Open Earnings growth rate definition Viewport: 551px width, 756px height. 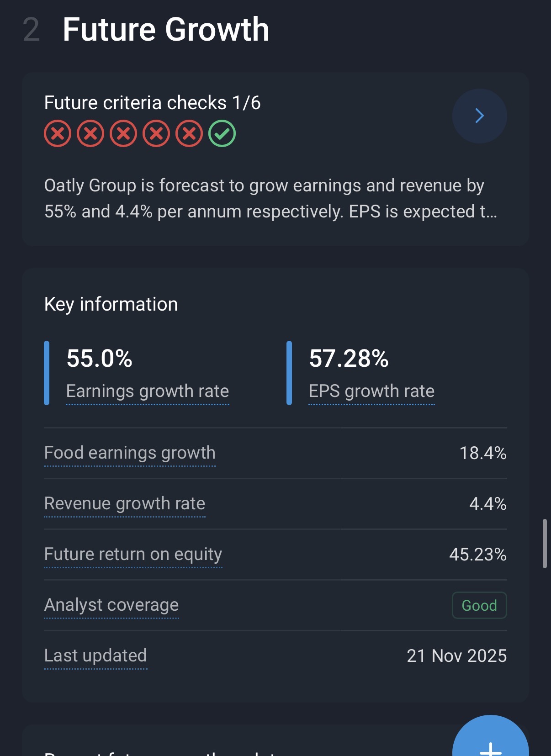pyautogui.click(x=147, y=391)
